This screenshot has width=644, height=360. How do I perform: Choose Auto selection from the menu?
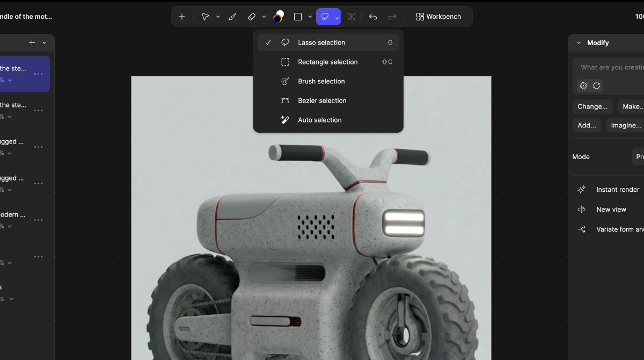tap(328, 120)
